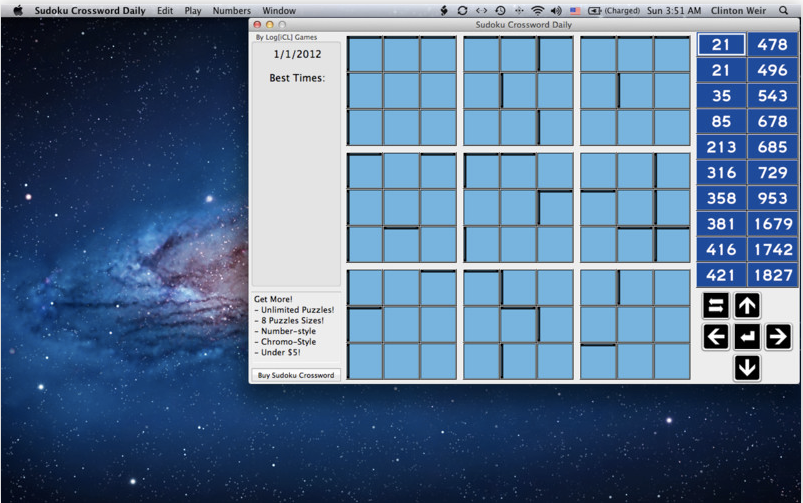Open the Numbers menu
Image resolution: width=803 pixels, height=503 pixels.
tap(232, 10)
